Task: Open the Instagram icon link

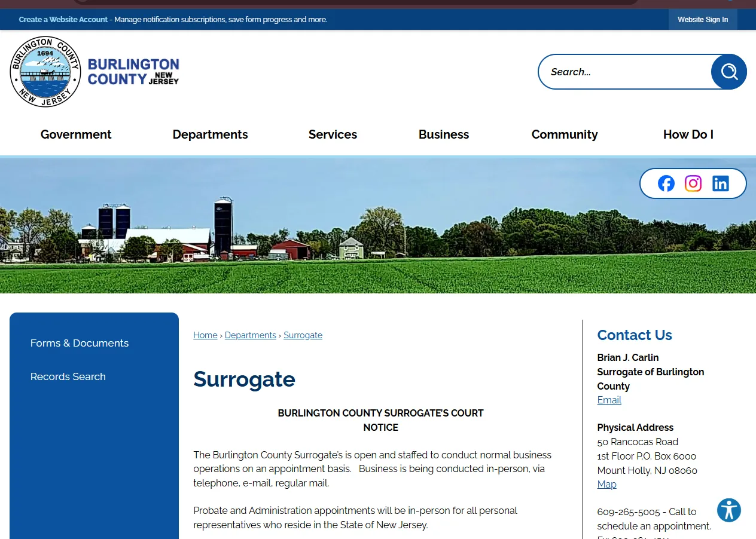Action: click(x=693, y=183)
